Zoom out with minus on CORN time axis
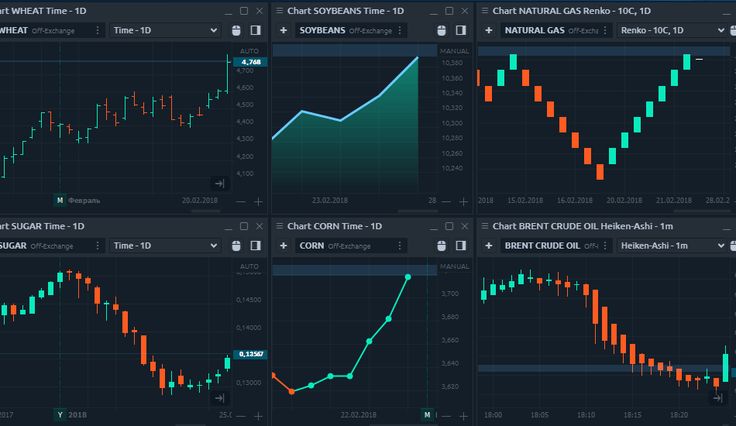 [447, 414]
